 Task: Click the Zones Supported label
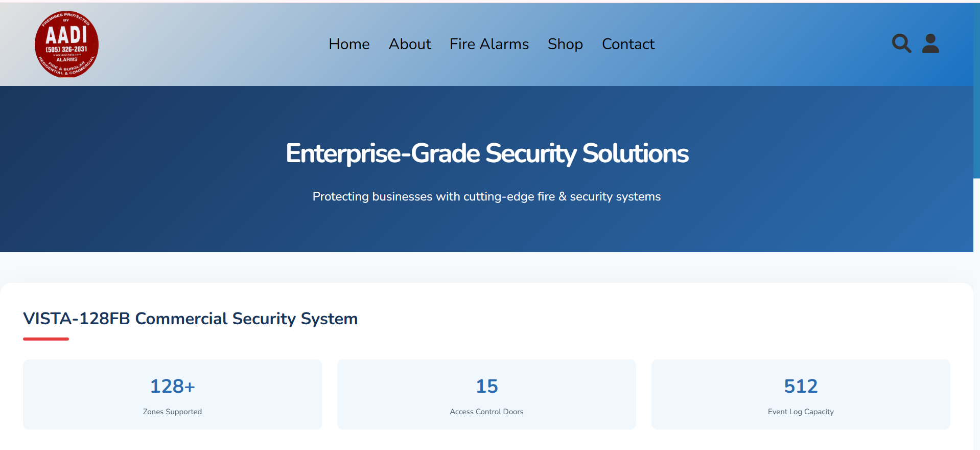coord(172,412)
